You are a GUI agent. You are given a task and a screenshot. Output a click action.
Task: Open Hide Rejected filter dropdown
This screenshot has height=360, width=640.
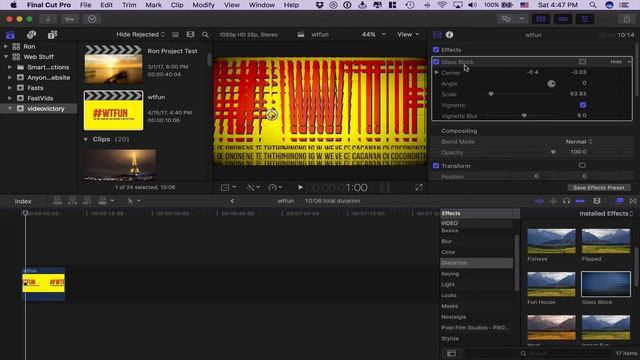pos(140,35)
